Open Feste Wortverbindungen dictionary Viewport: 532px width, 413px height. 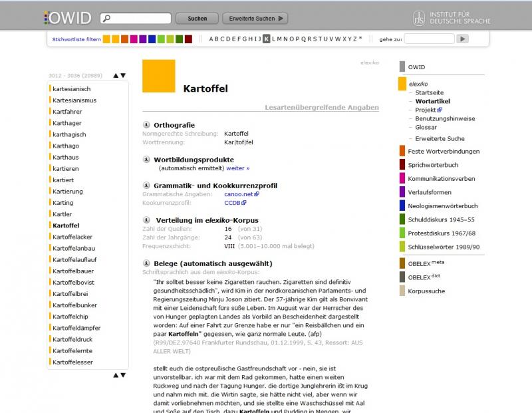pos(444,152)
